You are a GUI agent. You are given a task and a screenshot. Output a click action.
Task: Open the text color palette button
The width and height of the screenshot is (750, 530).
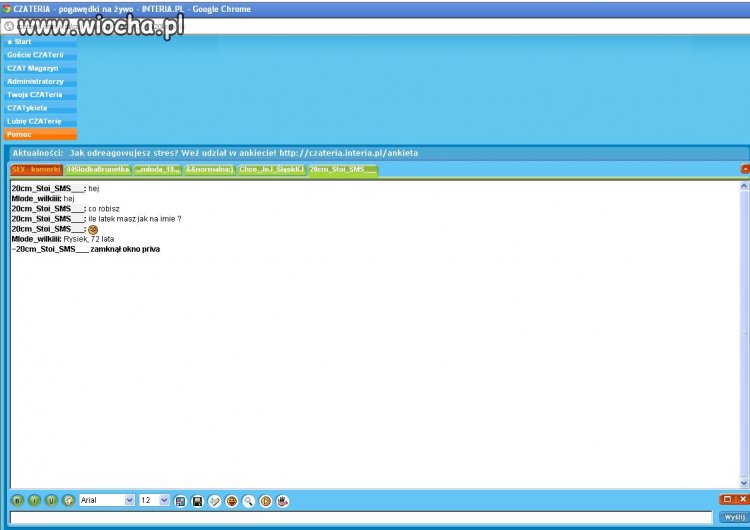(x=69, y=500)
